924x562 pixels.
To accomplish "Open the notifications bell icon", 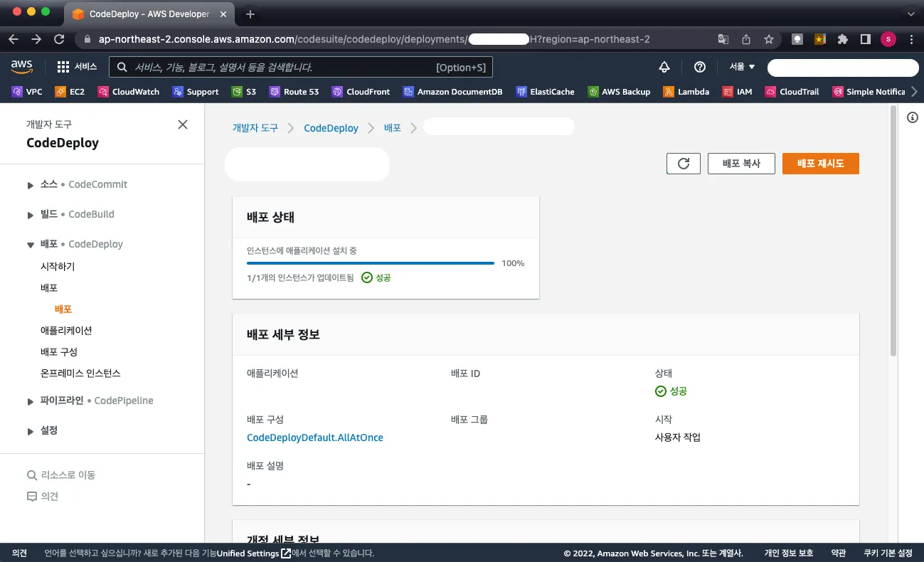I will (x=664, y=67).
